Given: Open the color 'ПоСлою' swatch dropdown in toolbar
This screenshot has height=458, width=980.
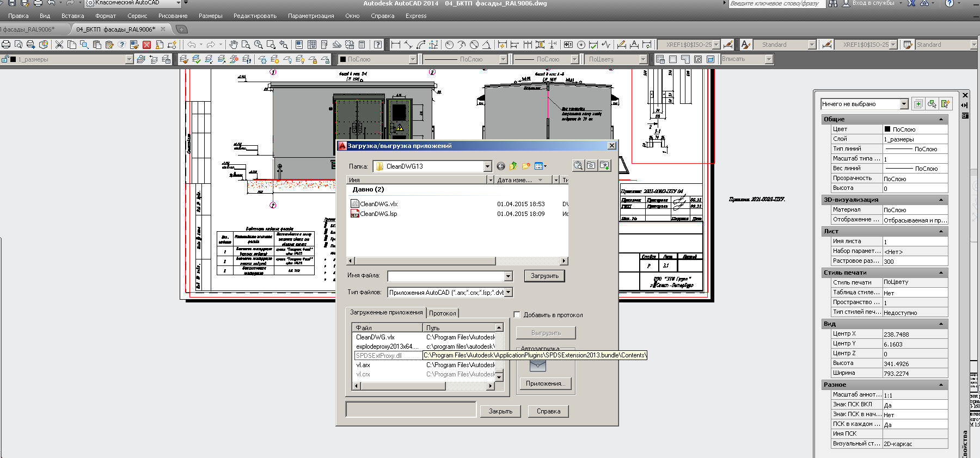Looking at the screenshot, I should (x=413, y=59).
